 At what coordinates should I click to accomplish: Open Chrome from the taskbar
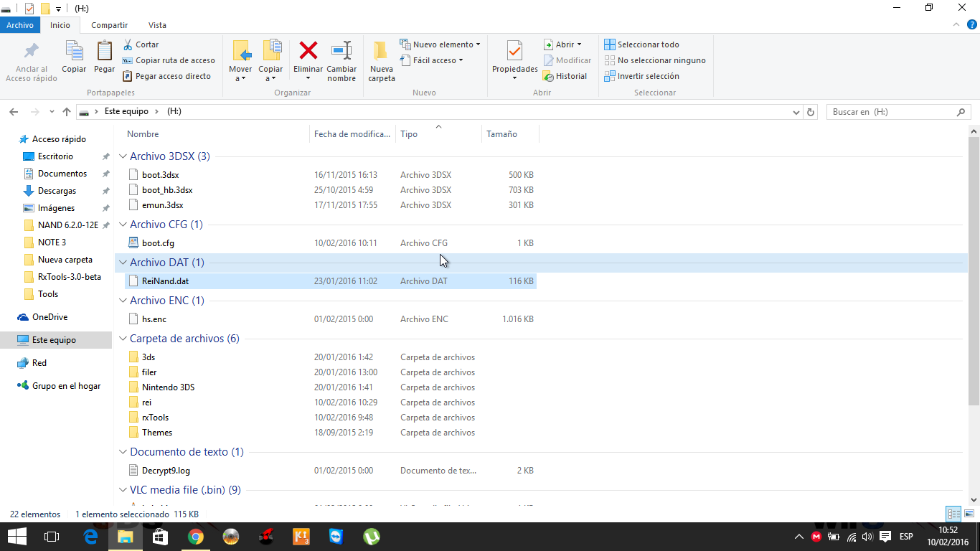(195, 537)
